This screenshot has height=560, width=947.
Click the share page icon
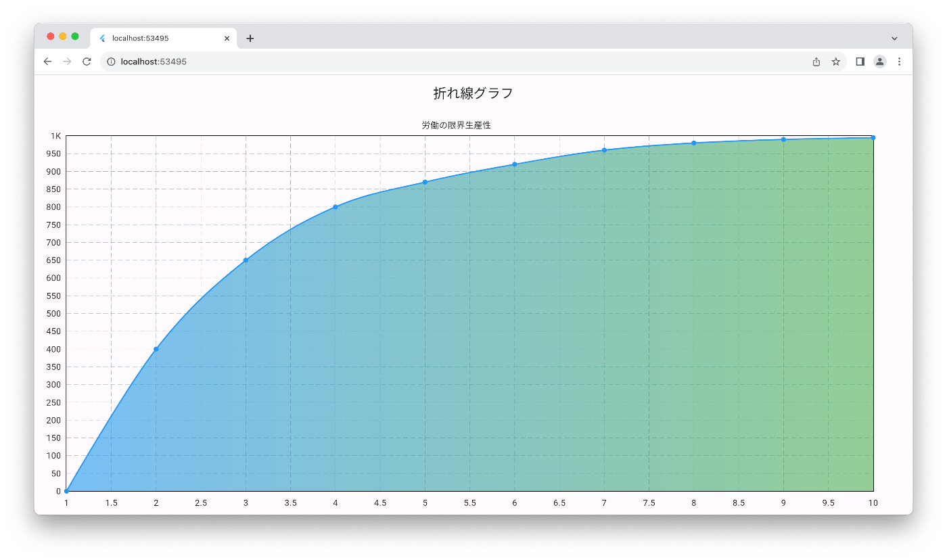(816, 62)
